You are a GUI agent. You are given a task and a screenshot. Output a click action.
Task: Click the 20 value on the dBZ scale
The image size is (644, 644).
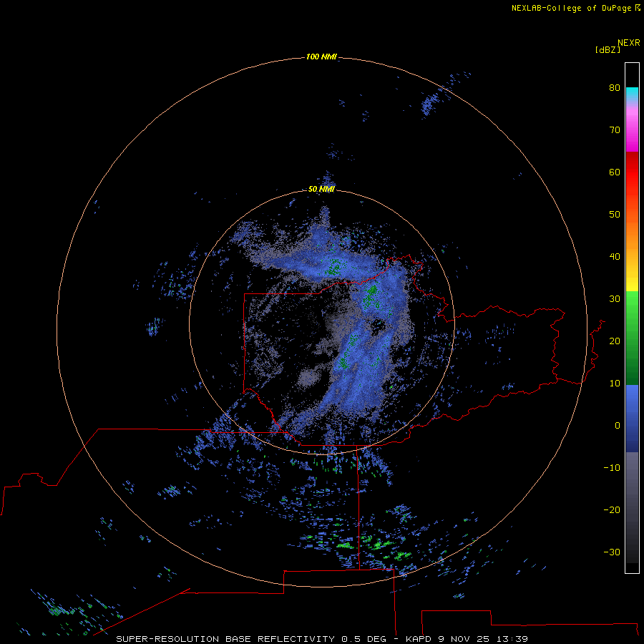615,341
